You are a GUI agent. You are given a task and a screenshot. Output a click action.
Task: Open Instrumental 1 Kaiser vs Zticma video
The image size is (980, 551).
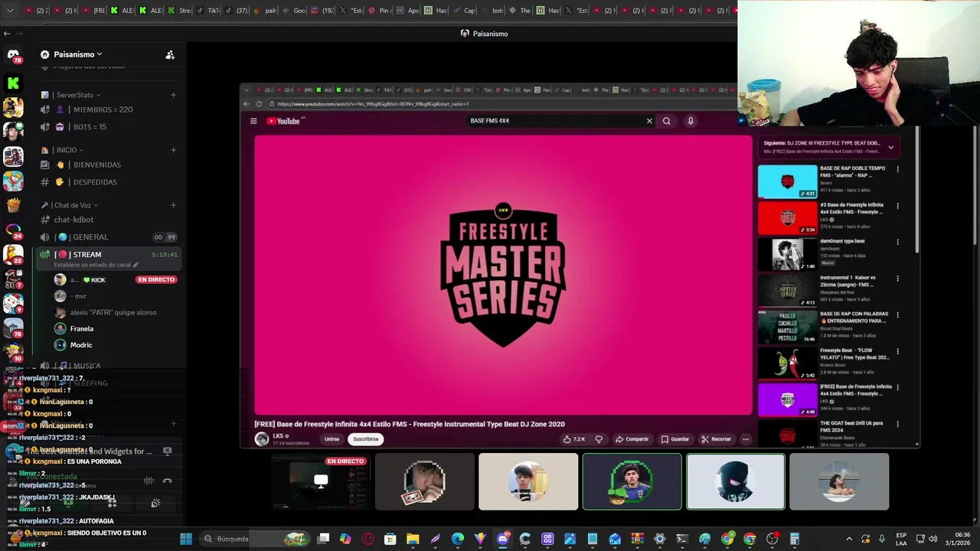point(788,291)
